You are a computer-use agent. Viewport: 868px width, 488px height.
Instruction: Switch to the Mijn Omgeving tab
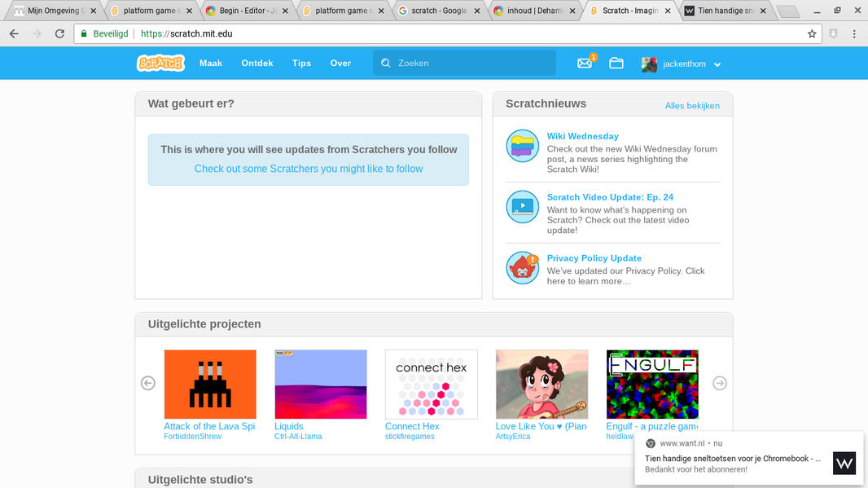click(54, 11)
